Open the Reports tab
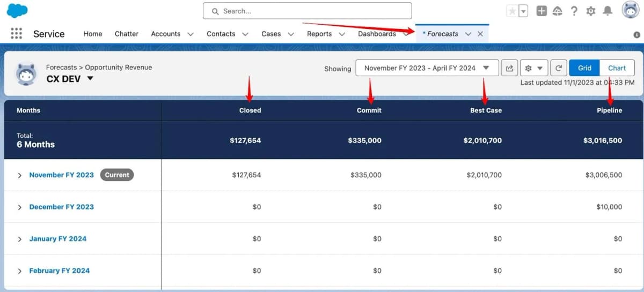The height and width of the screenshot is (292, 644). coord(319,33)
